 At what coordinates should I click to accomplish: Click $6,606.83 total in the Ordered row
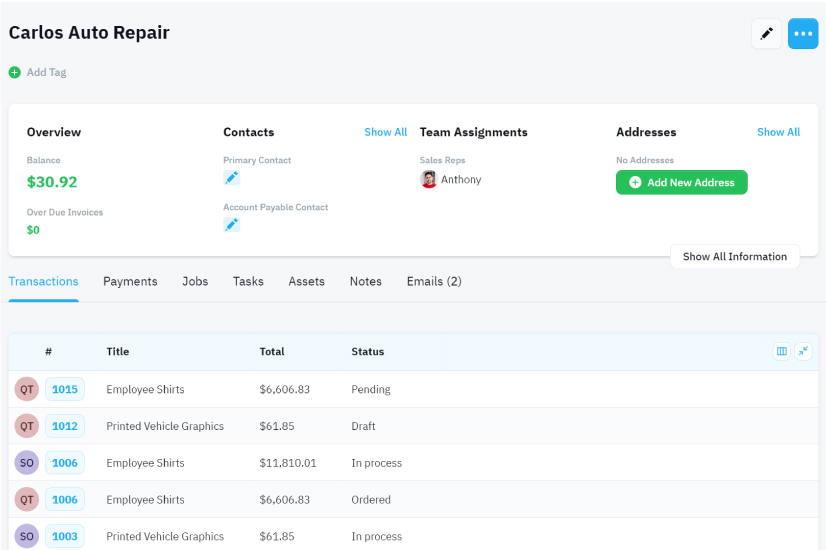point(284,499)
